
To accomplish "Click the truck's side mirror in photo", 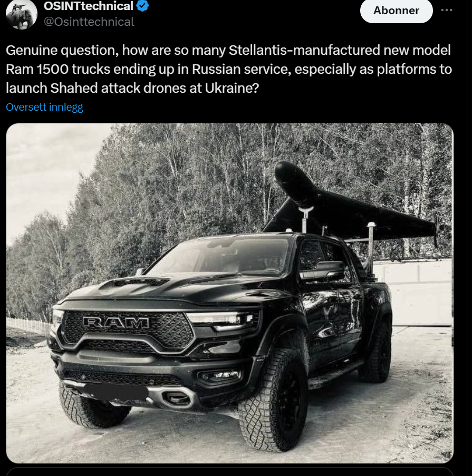I will pos(322,270).
